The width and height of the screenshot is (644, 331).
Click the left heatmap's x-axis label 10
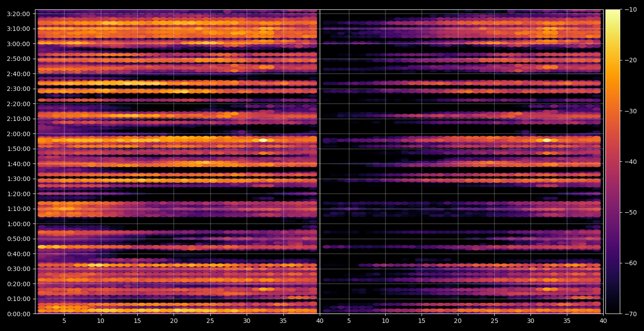pyautogui.click(x=100, y=321)
